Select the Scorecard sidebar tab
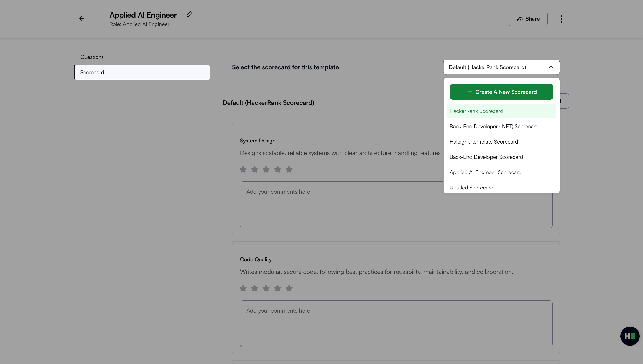The height and width of the screenshot is (364, 643). click(142, 73)
